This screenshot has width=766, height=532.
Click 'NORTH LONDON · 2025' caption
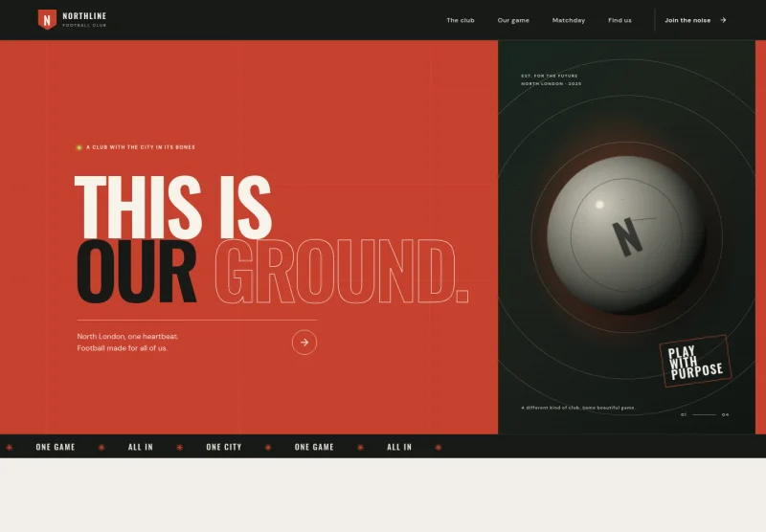(552, 84)
